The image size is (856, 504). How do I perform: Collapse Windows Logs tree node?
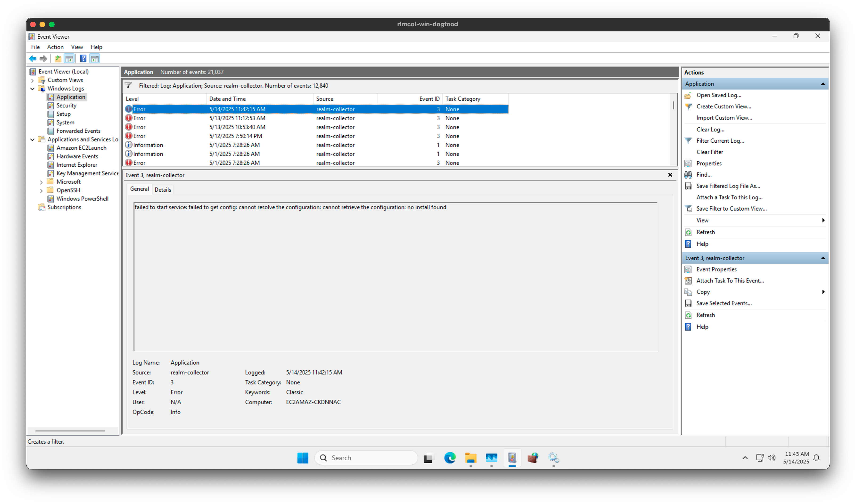(x=33, y=89)
